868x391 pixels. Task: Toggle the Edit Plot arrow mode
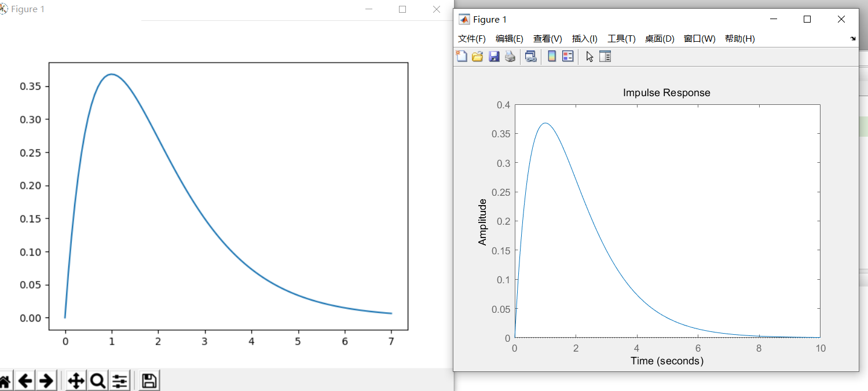[x=588, y=56]
